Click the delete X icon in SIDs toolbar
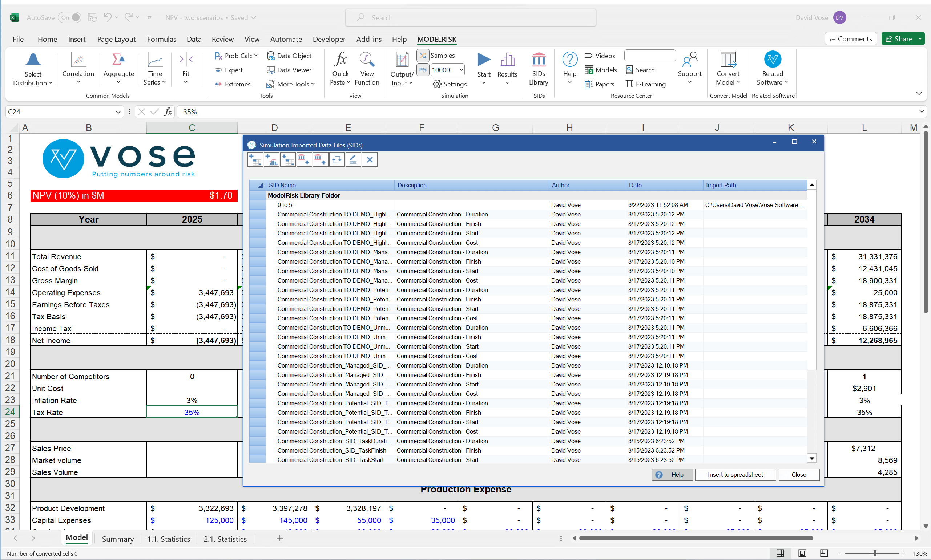931x560 pixels. pos(369,159)
